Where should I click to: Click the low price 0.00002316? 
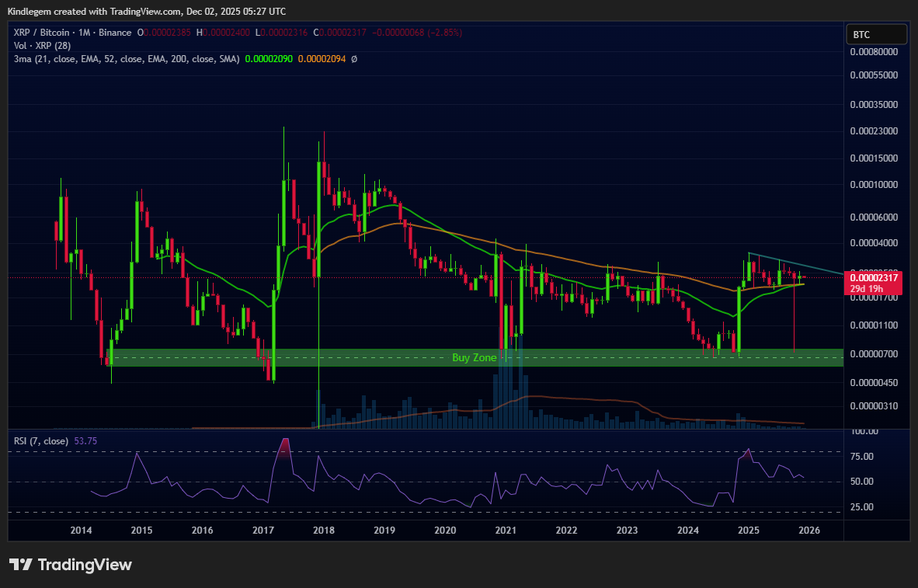[x=284, y=33]
